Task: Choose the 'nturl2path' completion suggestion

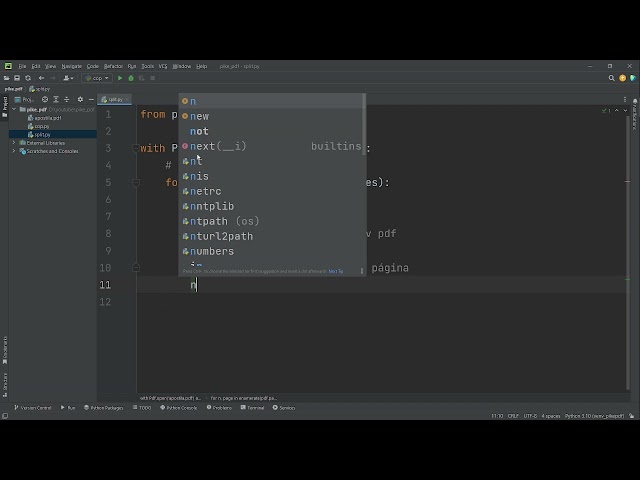Action: pyautogui.click(x=272, y=236)
